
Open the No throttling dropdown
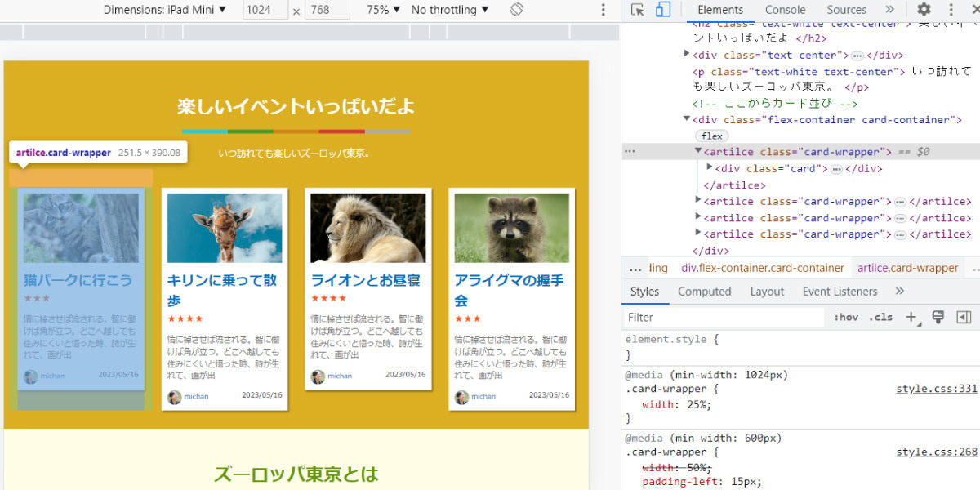(x=450, y=10)
